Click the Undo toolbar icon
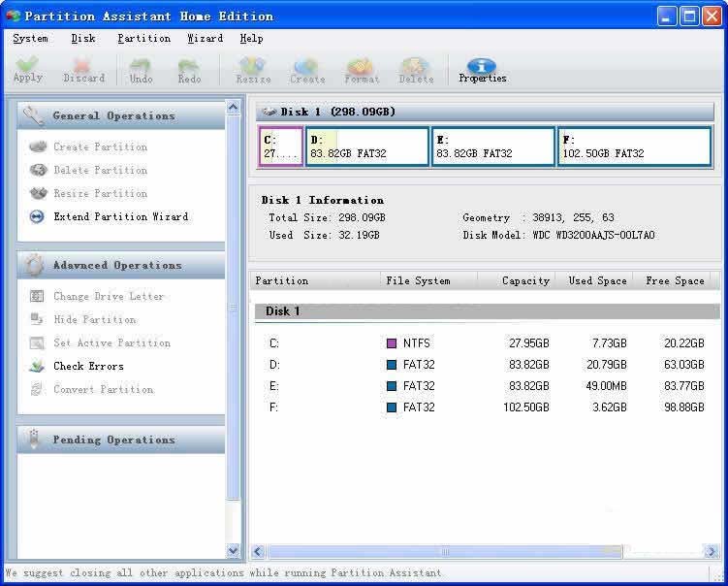The width and height of the screenshot is (728, 586). click(141, 70)
